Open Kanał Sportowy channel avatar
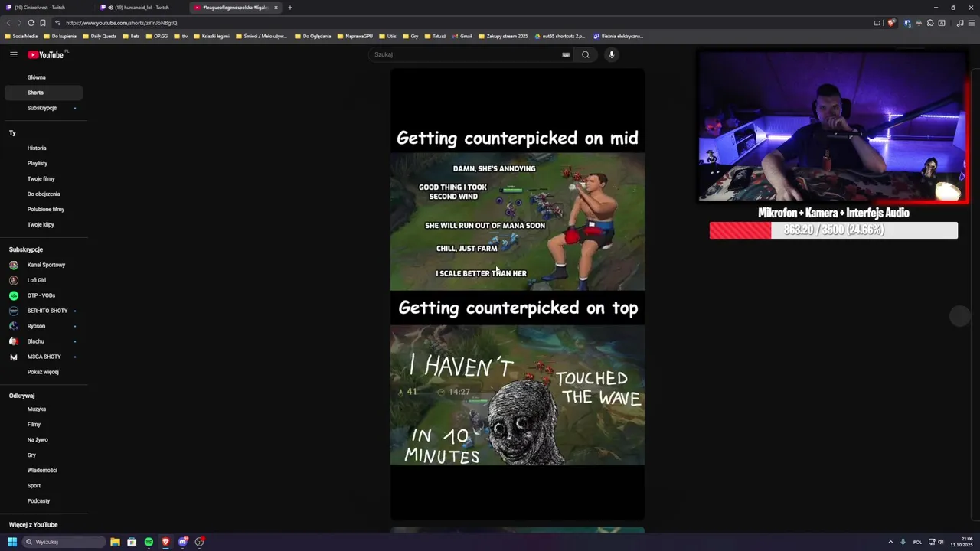This screenshot has height=551, width=980. pyautogui.click(x=14, y=265)
